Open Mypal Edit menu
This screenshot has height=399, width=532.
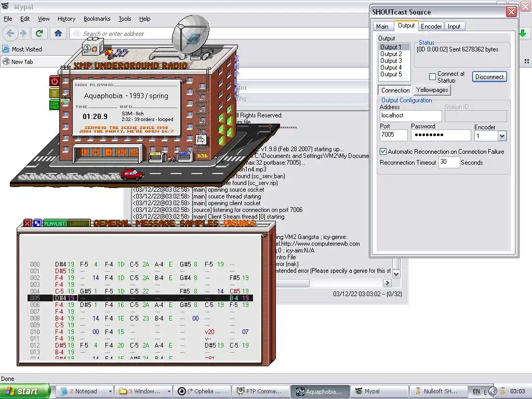(x=25, y=19)
